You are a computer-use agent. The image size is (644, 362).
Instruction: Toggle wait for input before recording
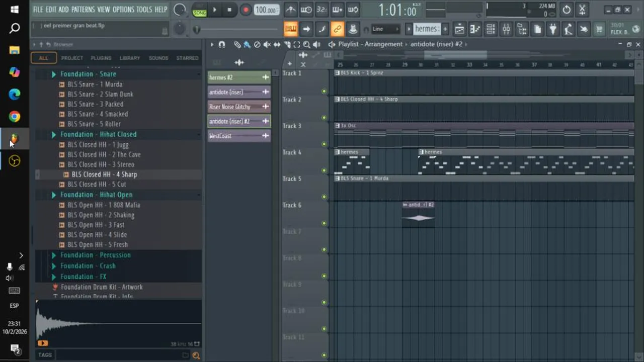pyautogui.click(x=306, y=10)
